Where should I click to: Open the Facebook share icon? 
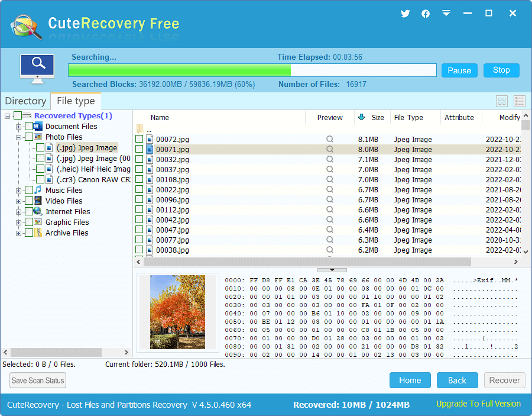pyautogui.click(x=426, y=14)
